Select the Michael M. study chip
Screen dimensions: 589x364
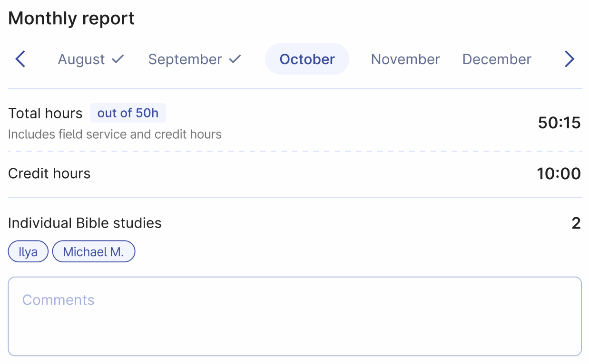coord(93,251)
